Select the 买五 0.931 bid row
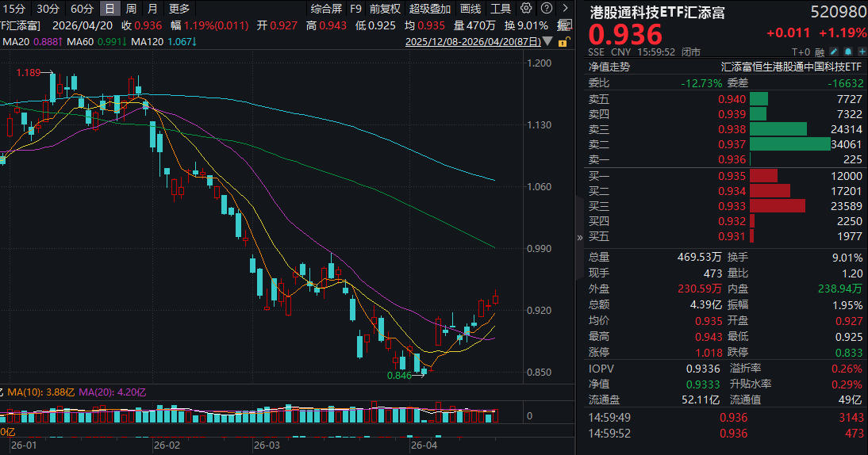 725,236
